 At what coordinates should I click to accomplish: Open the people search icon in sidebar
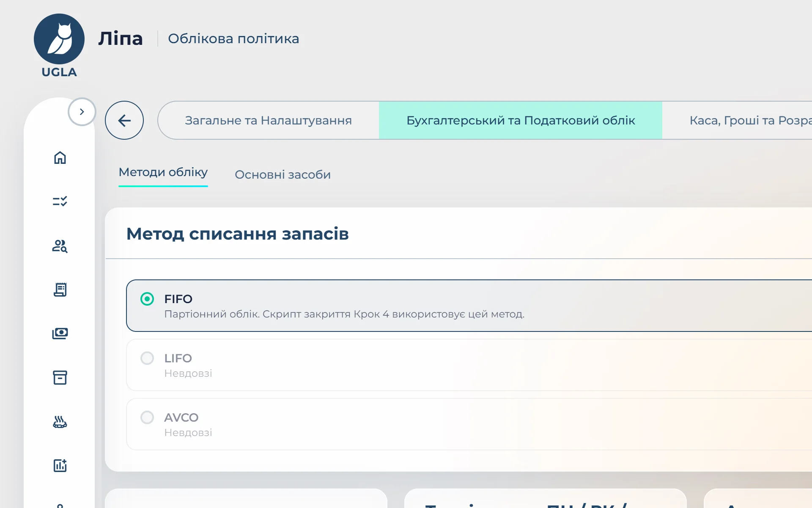(60, 246)
